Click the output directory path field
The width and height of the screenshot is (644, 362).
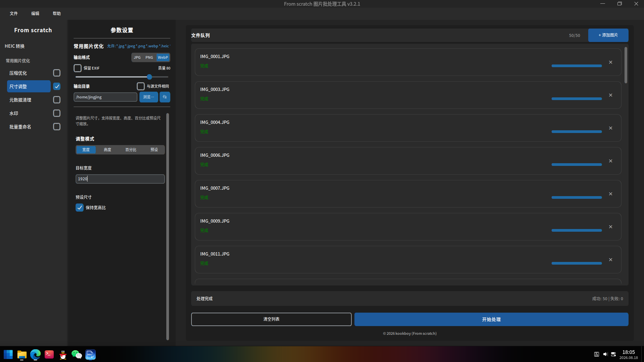(105, 97)
